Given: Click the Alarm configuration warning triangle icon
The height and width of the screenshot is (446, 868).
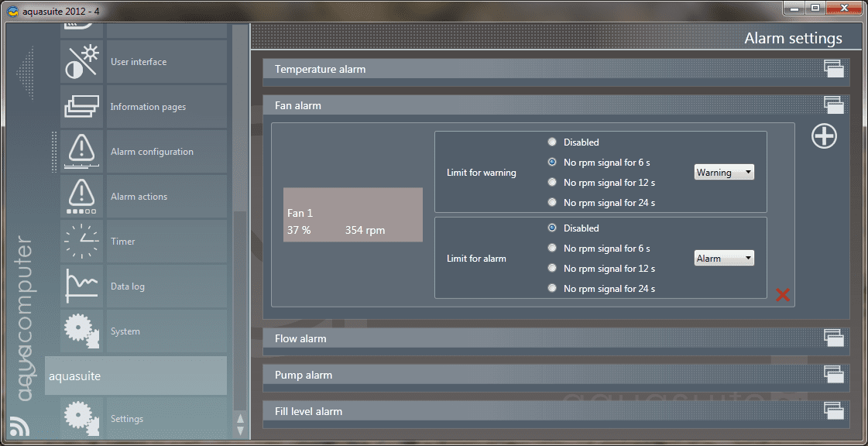Looking at the screenshot, I should click(x=81, y=151).
